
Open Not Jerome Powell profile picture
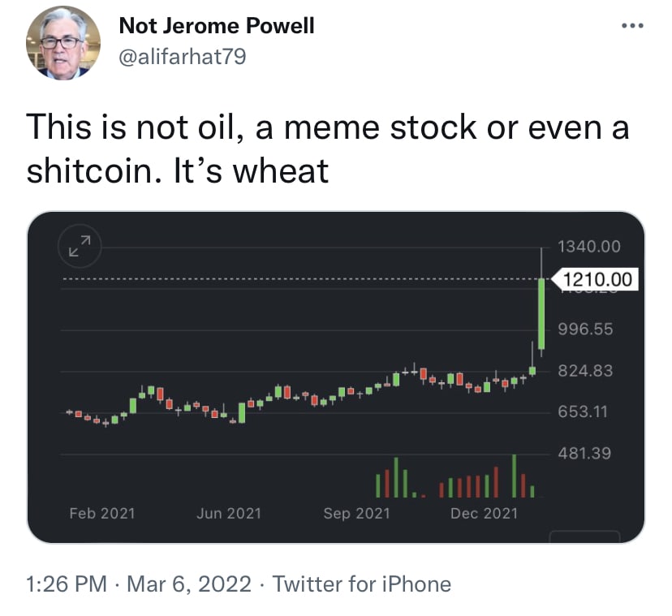pos(63,44)
